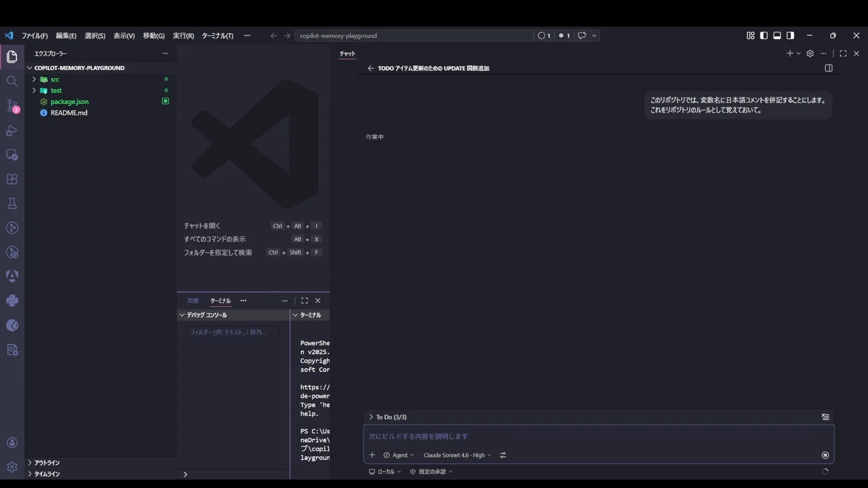
Task: Maximize the chat panel
Action: pyautogui.click(x=843, y=53)
